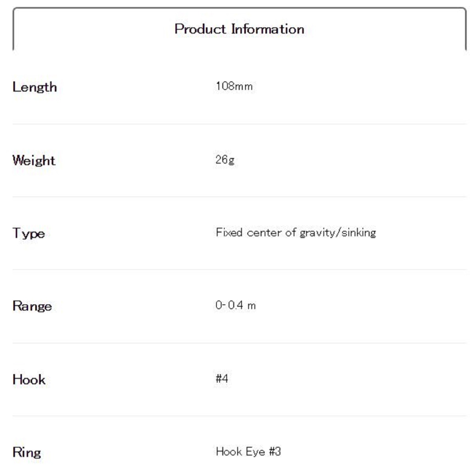
Task: Click the Hook label
Action: (29, 379)
